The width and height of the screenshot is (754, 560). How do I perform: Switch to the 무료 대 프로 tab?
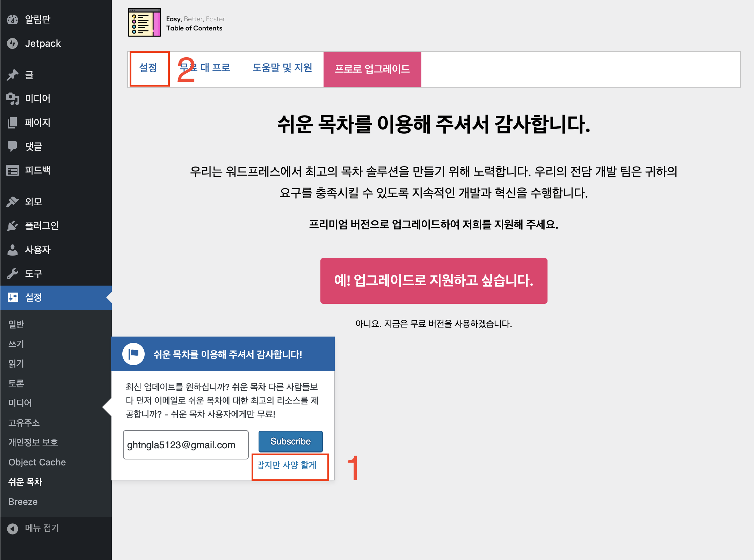[x=205, y=68]
